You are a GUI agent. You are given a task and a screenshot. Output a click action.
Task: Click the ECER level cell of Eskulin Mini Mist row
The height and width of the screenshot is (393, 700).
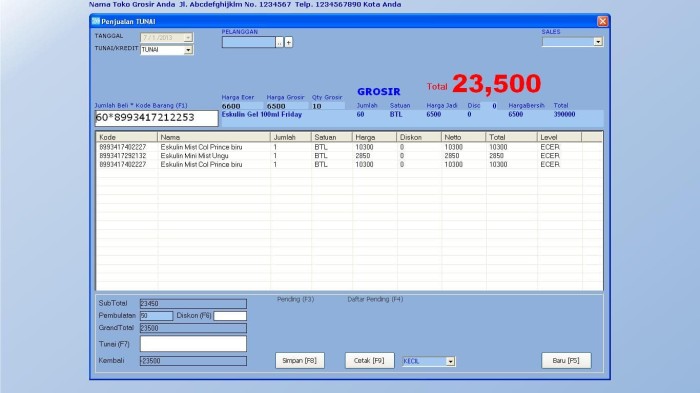(x=550, y=156)
